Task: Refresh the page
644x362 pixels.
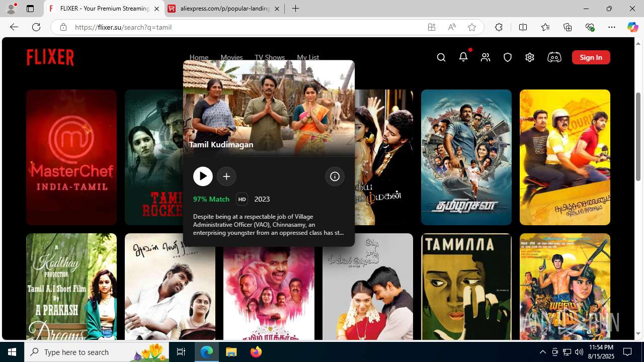Action: click(36, 27)
